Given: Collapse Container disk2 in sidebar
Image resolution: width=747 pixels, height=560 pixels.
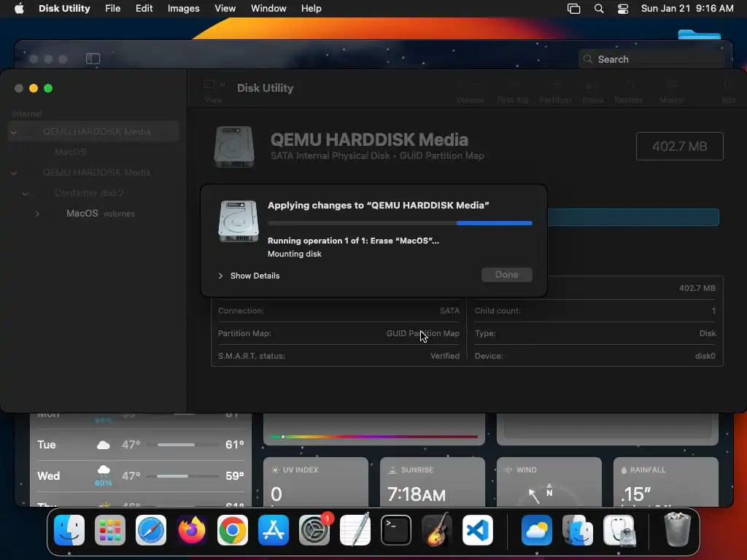Looking at the screenshot, I should pyautogui.click(x=26, y=193).
